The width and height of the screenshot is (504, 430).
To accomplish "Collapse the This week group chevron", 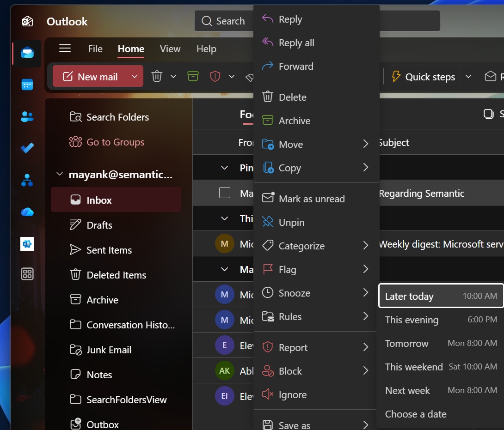I will coord(224,218).
